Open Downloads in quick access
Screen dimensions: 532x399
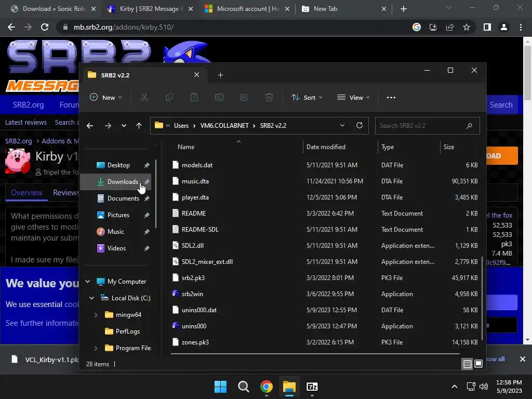coord(116,182)
